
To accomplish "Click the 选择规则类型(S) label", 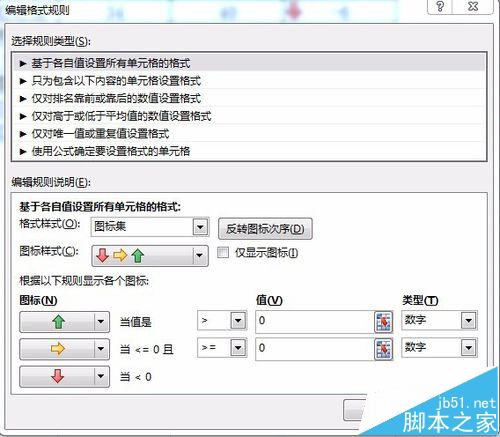I will coord(51,41).
